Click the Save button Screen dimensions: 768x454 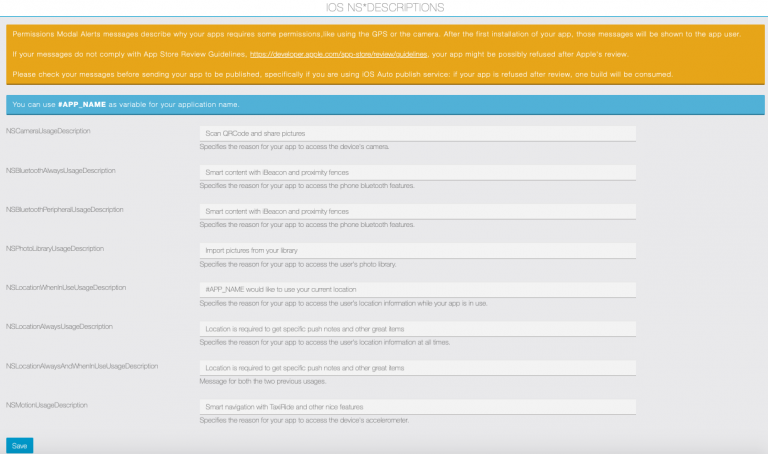tap(19, 445)
